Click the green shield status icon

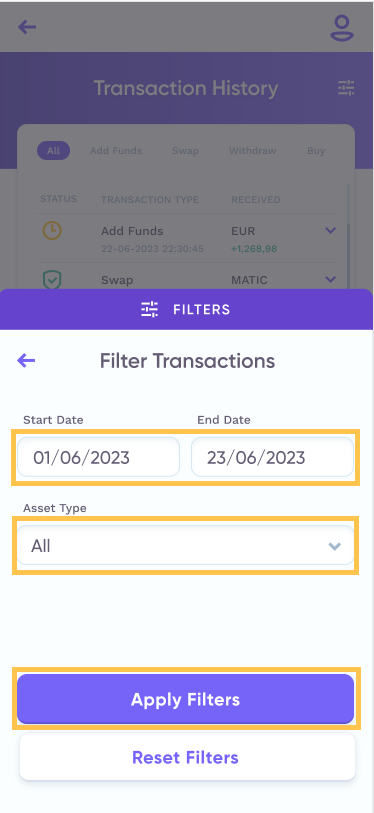click(x=52, y=280)
